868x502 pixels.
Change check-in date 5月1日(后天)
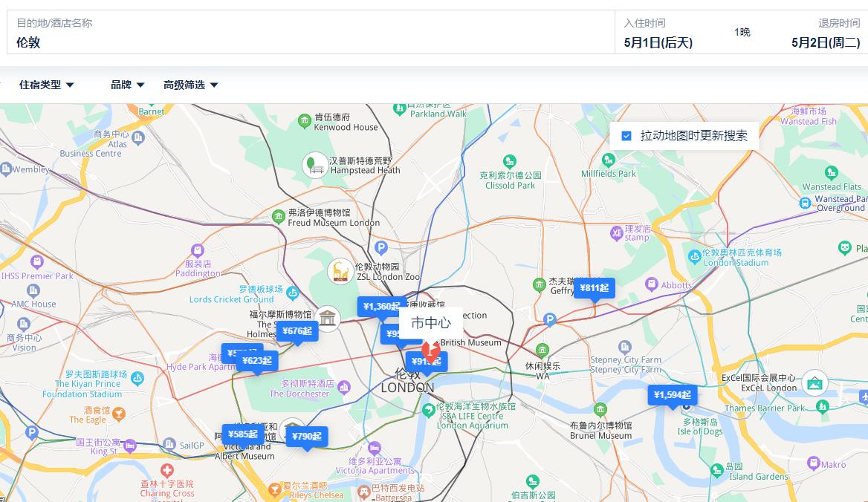658,42
